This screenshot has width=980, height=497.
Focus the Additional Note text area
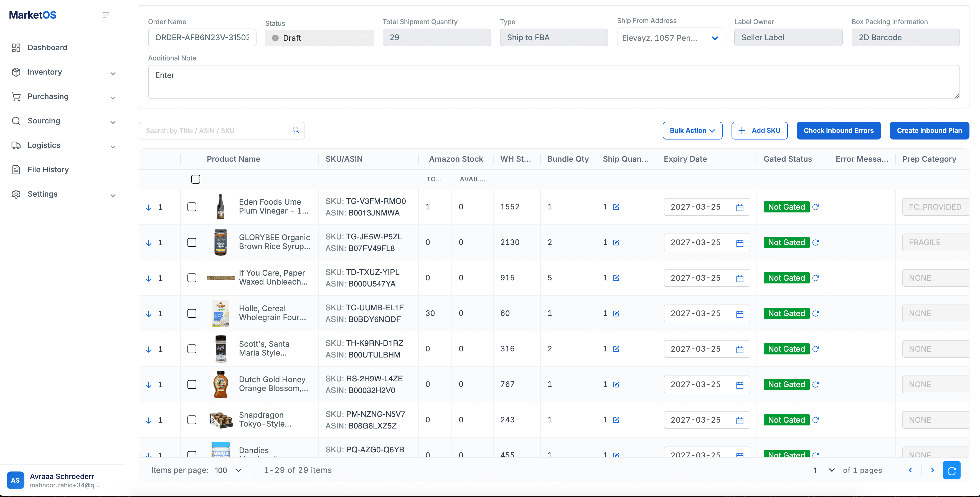coord(554,82)
